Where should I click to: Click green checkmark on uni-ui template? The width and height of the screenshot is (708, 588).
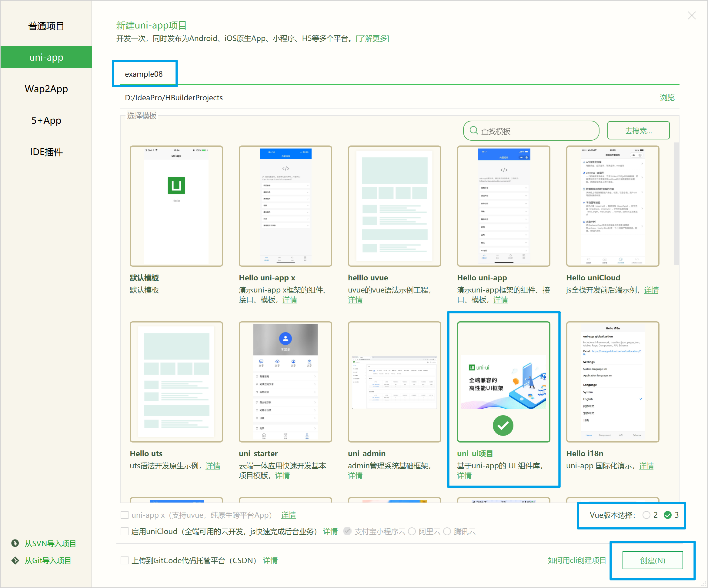click(503, 426)
